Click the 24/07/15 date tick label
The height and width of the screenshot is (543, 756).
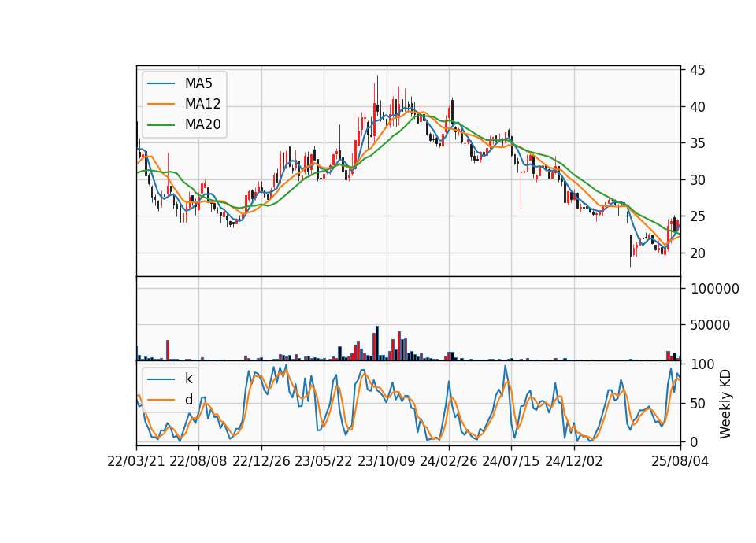(x=510, y=461)
